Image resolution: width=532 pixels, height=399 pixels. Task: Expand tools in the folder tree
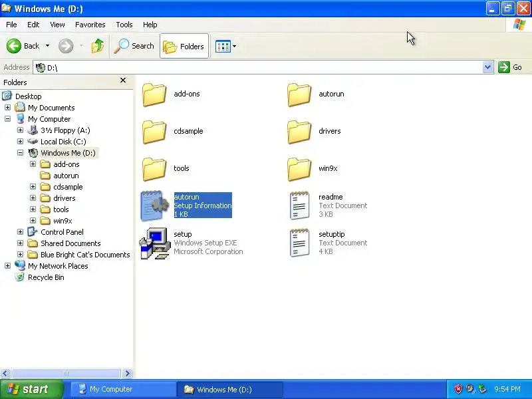[33, 209]
